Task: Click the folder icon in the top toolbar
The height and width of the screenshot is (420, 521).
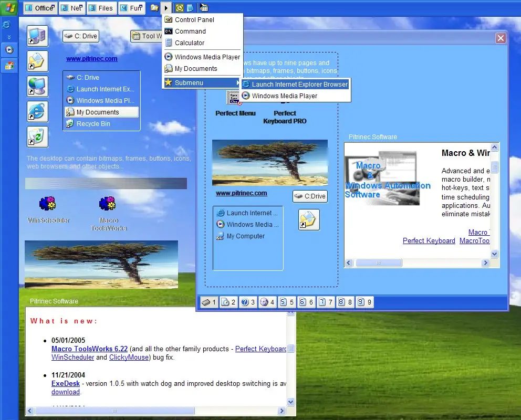Action: point(154,8)
